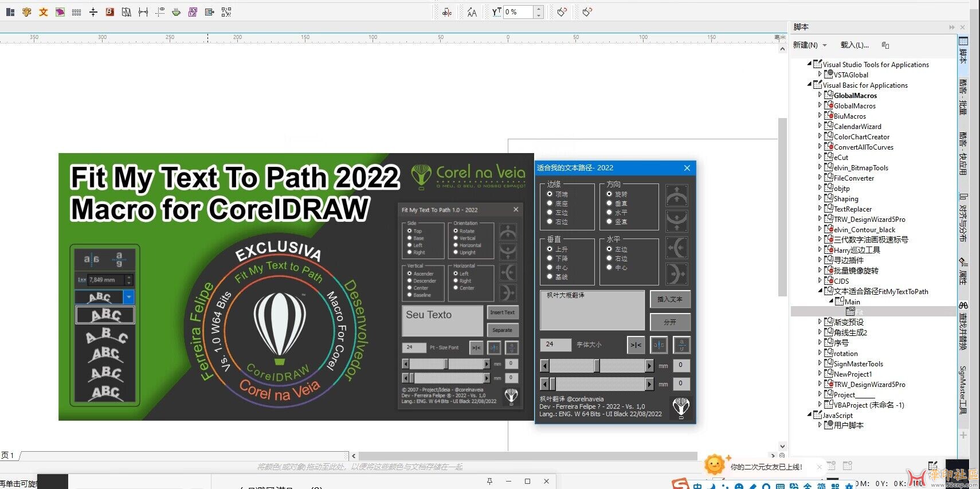Image resolution: width=980 pixels, height=489 pixels.
Task: Select 垂直 radio under 方向
Action: click(609, 203)
